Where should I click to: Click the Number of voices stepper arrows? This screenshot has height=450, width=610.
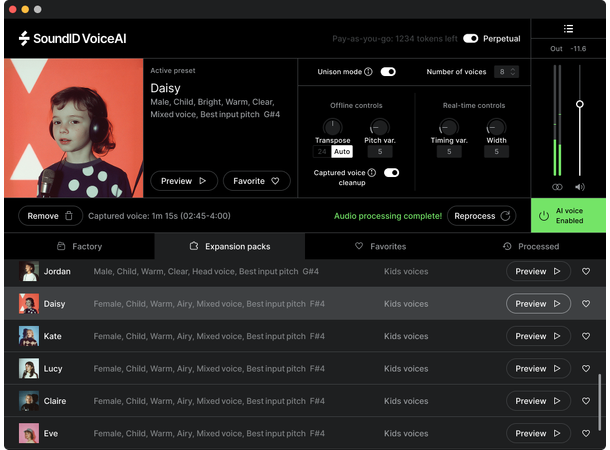pyautogui.click(x=513, y=72)
